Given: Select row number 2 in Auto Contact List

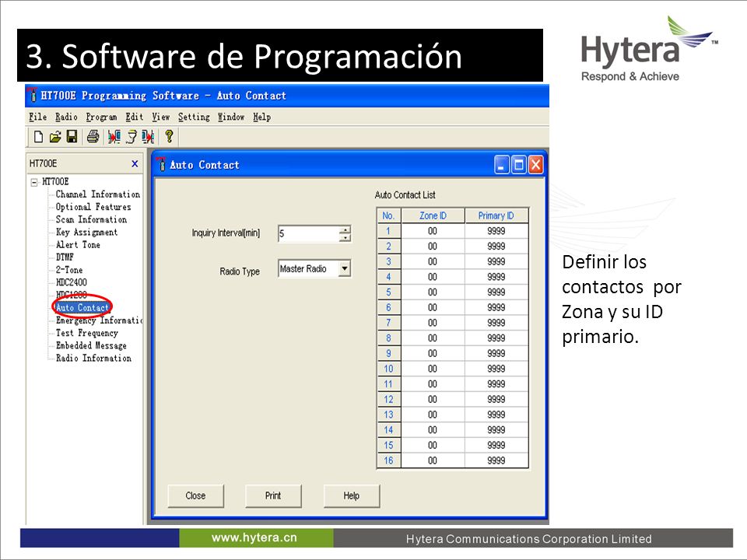Looking at the screenshot, I should coord(389,247).
